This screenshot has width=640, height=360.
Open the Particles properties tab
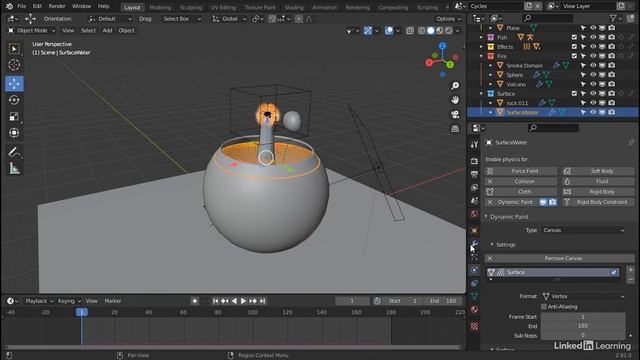[x=474, y=257]
